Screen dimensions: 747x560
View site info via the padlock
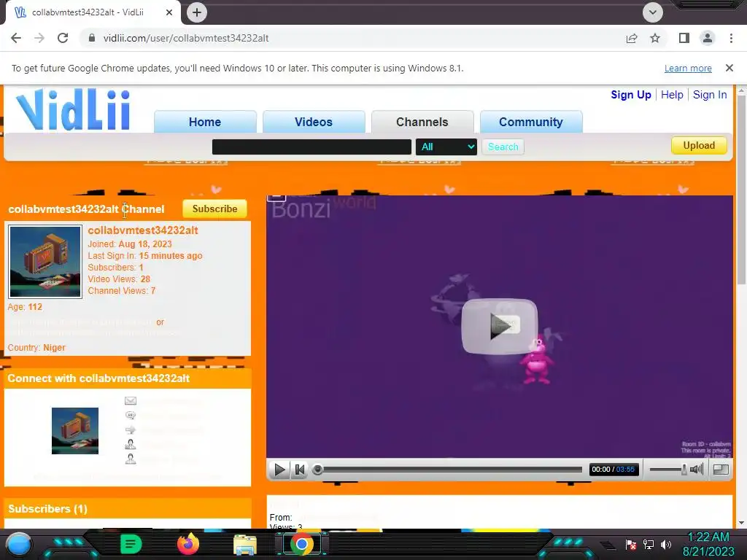[92, 38]
